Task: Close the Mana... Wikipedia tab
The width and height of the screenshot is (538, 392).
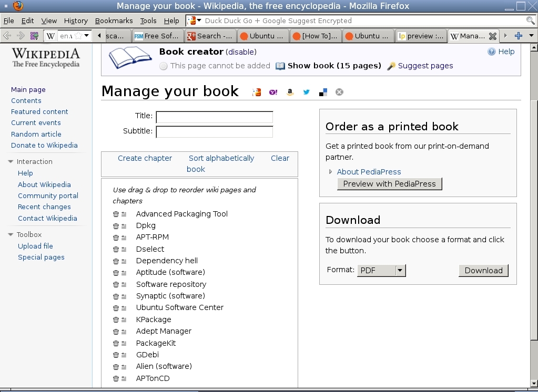Action: (x=493, y=36)
